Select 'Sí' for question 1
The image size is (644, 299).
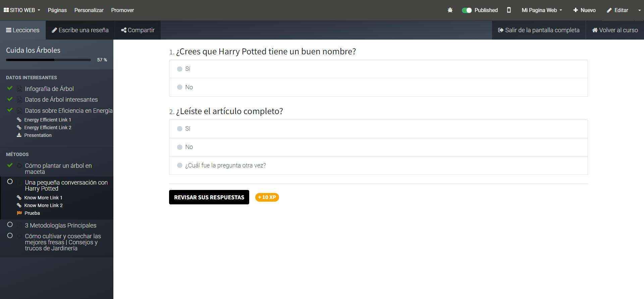(180, 69)
